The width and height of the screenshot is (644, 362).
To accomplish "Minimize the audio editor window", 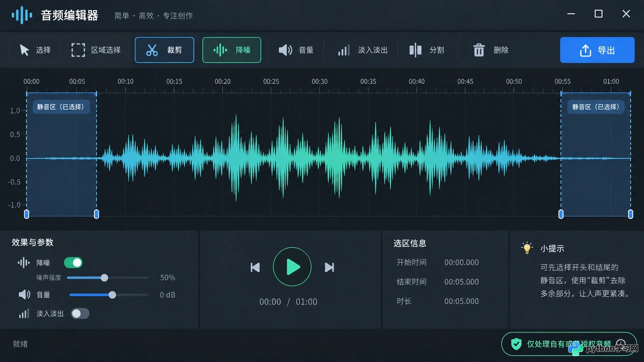I will (571, 14).
